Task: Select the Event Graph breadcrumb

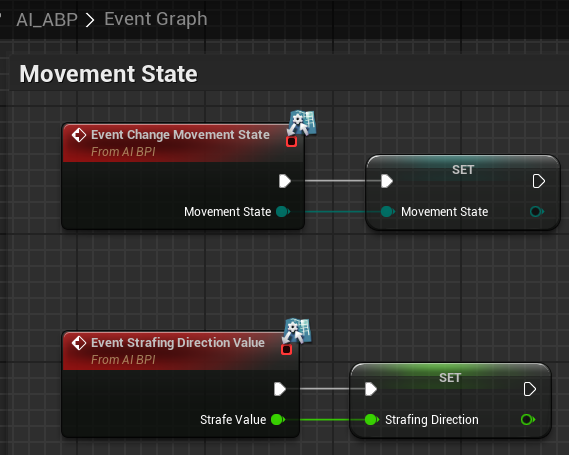Action: [156, 19]
